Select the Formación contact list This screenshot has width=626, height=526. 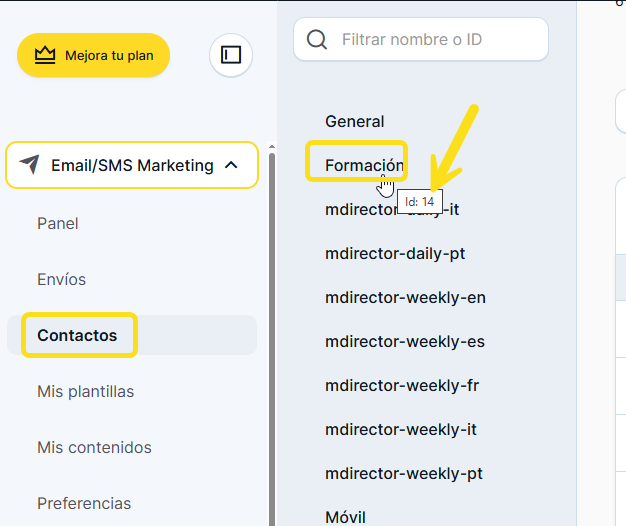tap(362, 165)
